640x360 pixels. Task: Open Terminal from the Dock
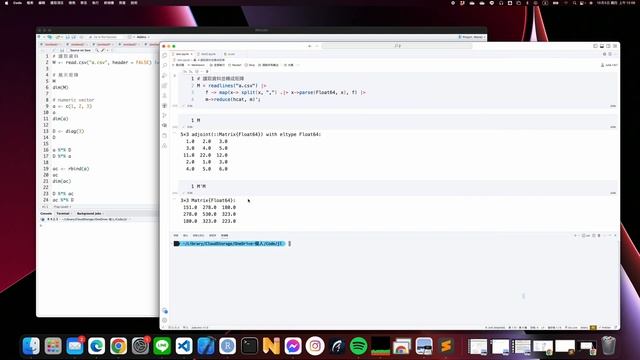click(x=249, y=346)
